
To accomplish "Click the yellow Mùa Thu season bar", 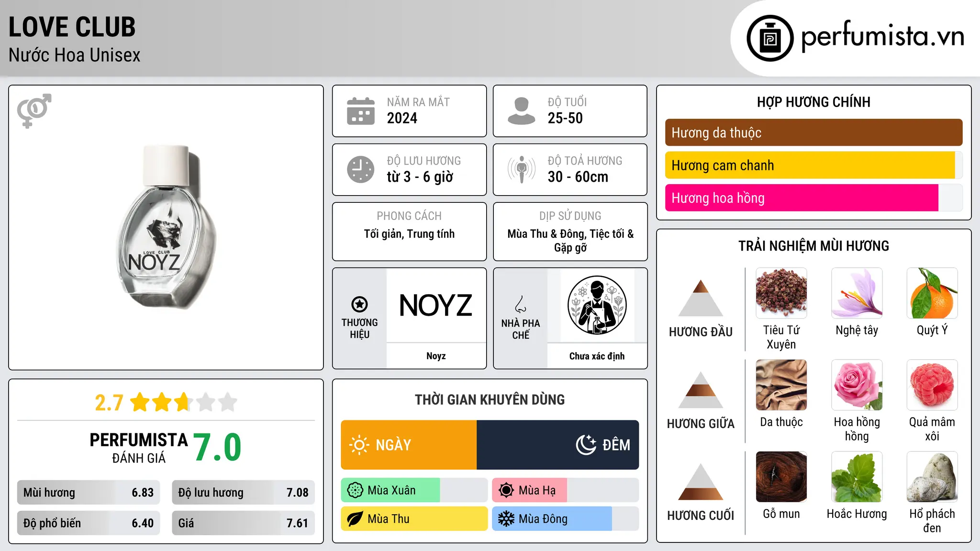I will (414, 519).
